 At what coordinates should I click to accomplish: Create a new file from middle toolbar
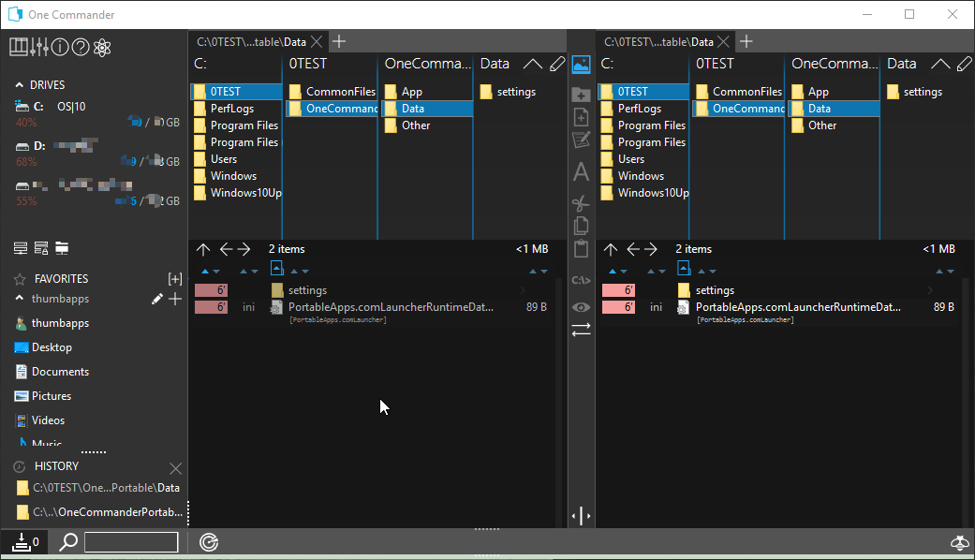tap(581, 117)
